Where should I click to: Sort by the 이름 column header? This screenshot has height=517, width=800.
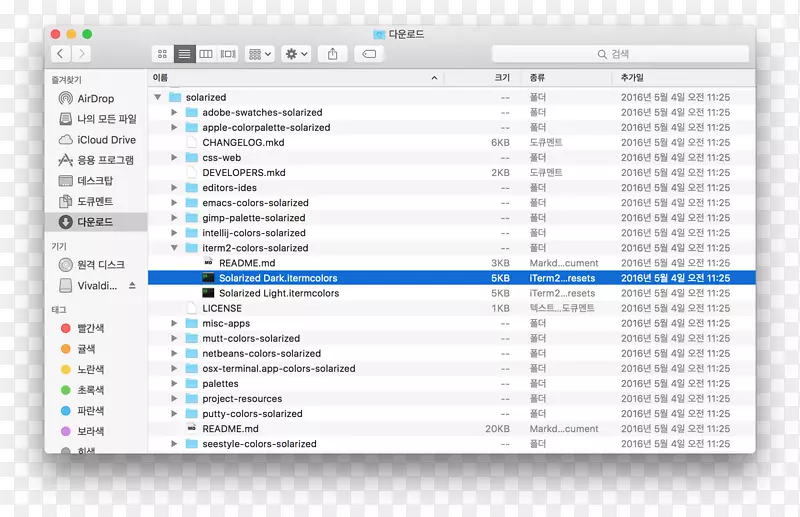296,78
